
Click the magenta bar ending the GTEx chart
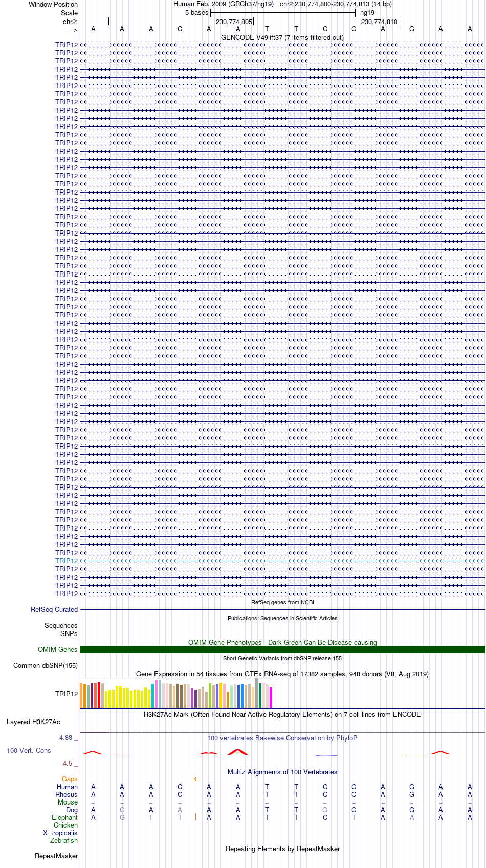pos(271,697)
